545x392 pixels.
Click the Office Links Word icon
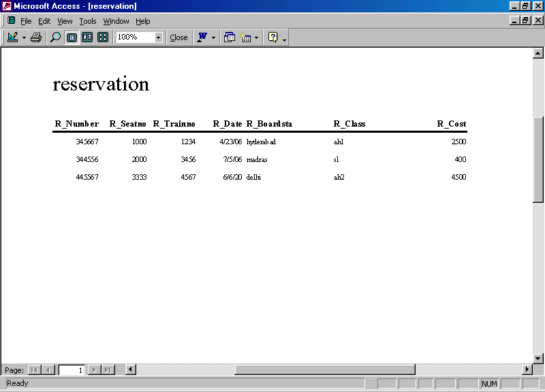(x=202, y=37)
